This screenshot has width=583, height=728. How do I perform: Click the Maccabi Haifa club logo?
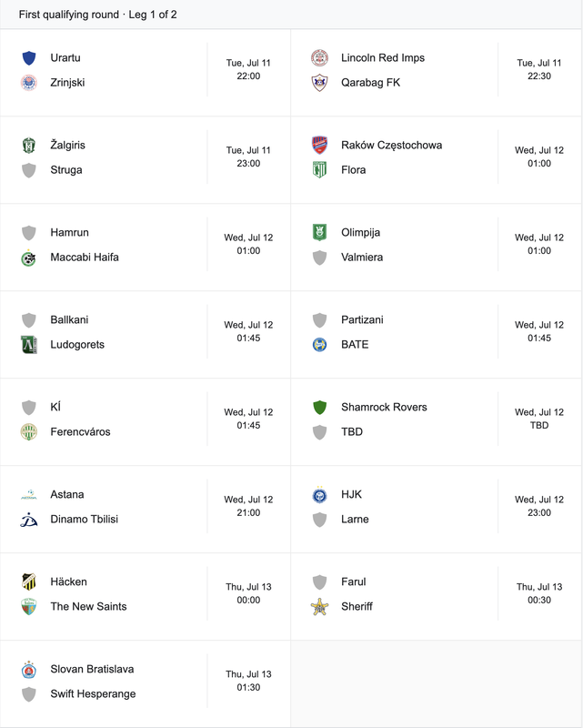click(x=29, y=258)
